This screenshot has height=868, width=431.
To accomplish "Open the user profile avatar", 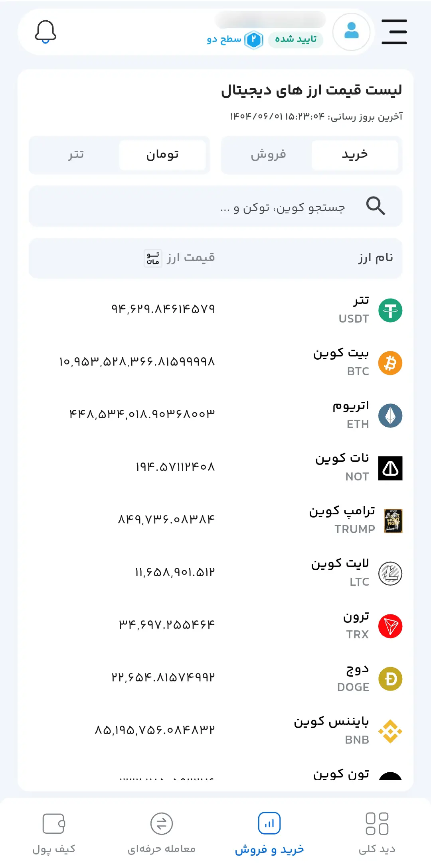I will tap(351, 32).
